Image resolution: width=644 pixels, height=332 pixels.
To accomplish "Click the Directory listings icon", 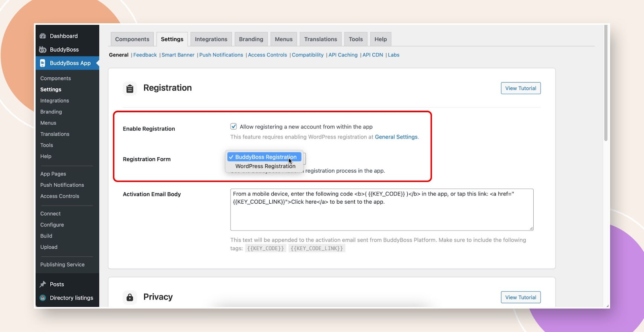I will pos(43,298).
